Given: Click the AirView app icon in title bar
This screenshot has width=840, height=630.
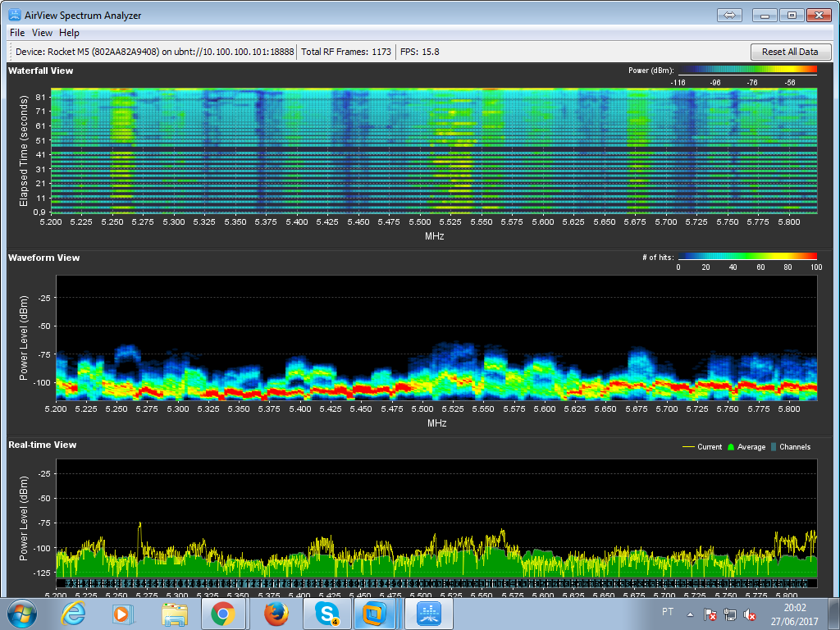Looking at the screenshot, I should pyautogui.click(x=15, y=15).
